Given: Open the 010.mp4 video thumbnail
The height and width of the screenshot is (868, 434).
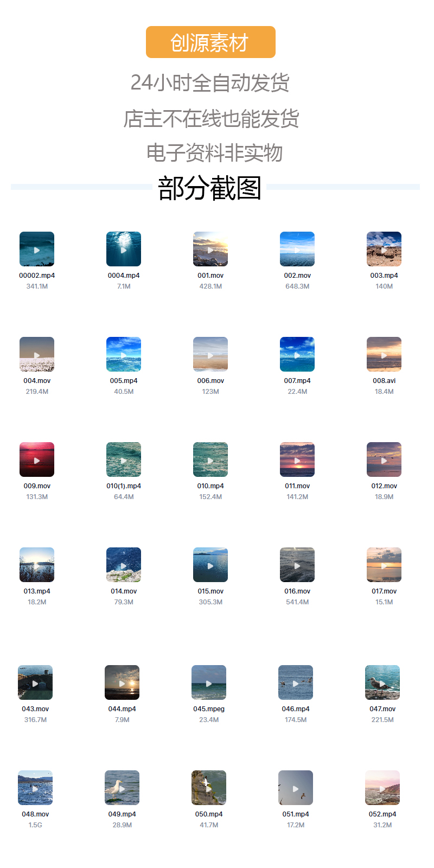Looking at the screenshot, I should 210,459.
